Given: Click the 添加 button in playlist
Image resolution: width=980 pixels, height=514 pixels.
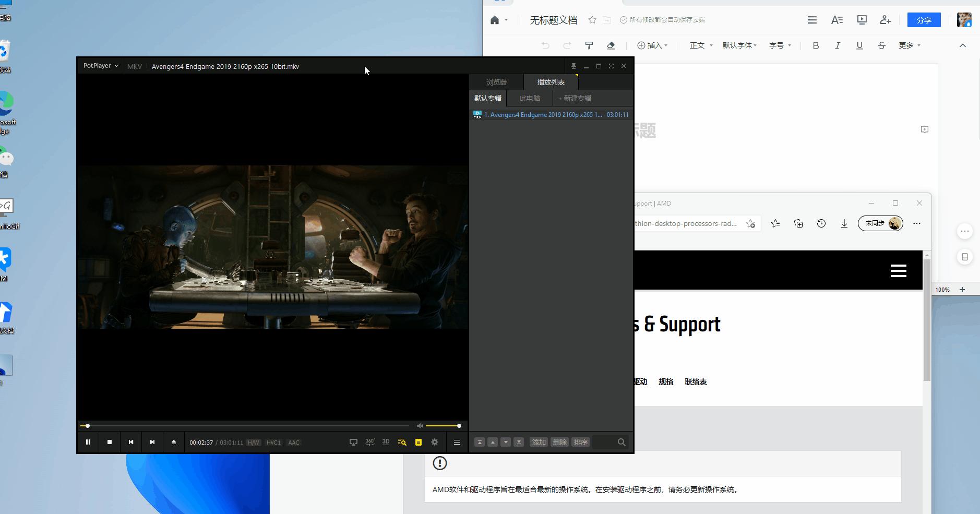Looking at the screenshot, I should coord(539,442).
